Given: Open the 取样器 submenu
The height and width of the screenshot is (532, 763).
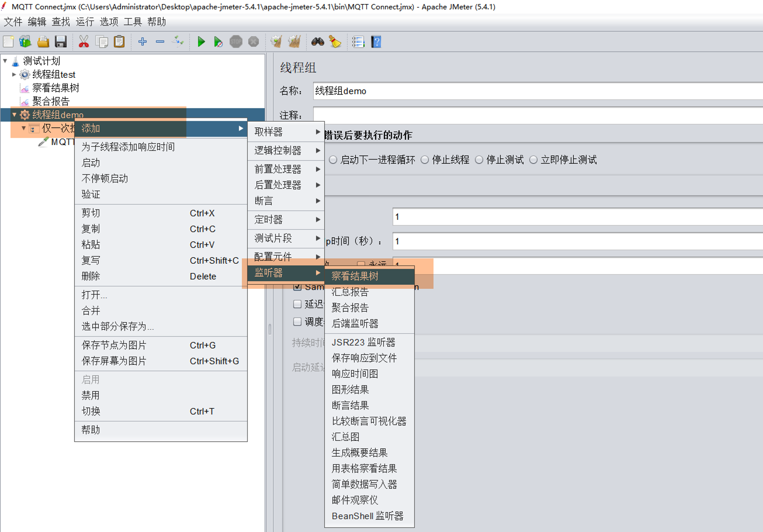Looking at the screenshot, I should [286, 132].
